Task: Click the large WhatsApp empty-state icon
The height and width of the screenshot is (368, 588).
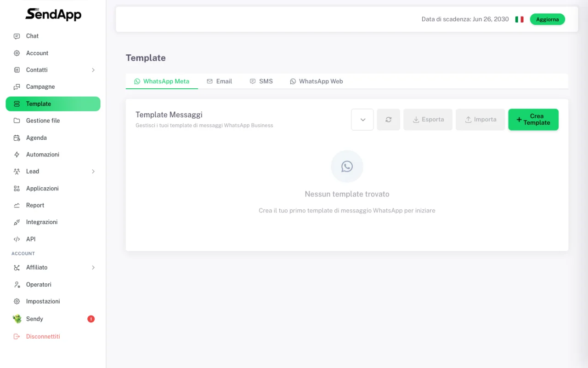Action: pyautogui.click(x=347, y=166)
